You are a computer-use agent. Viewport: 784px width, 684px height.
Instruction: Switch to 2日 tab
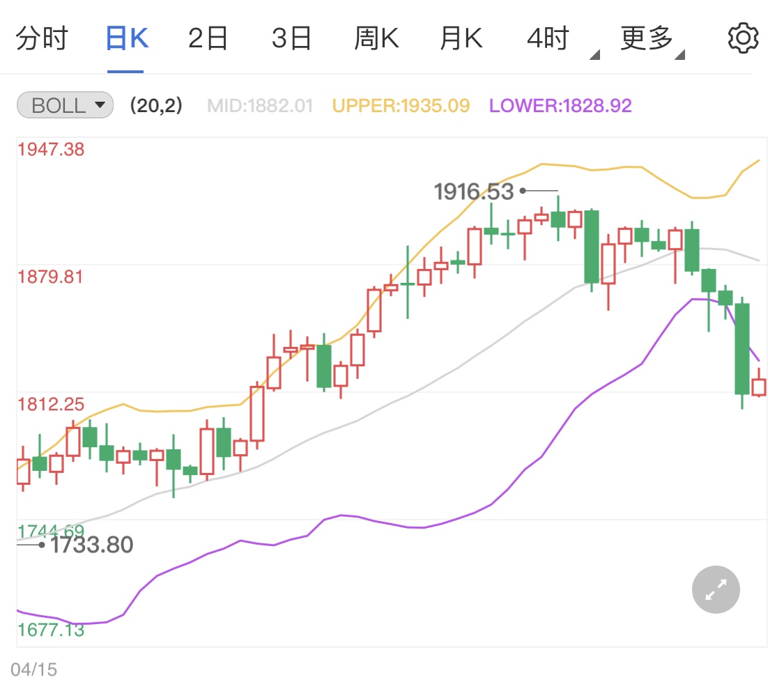point(208,38)
